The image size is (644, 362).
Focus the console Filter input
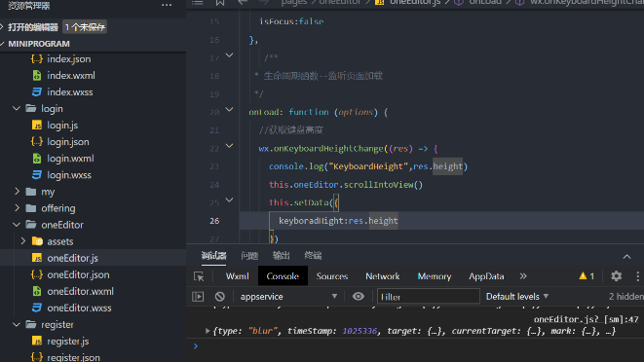[428, 297]
